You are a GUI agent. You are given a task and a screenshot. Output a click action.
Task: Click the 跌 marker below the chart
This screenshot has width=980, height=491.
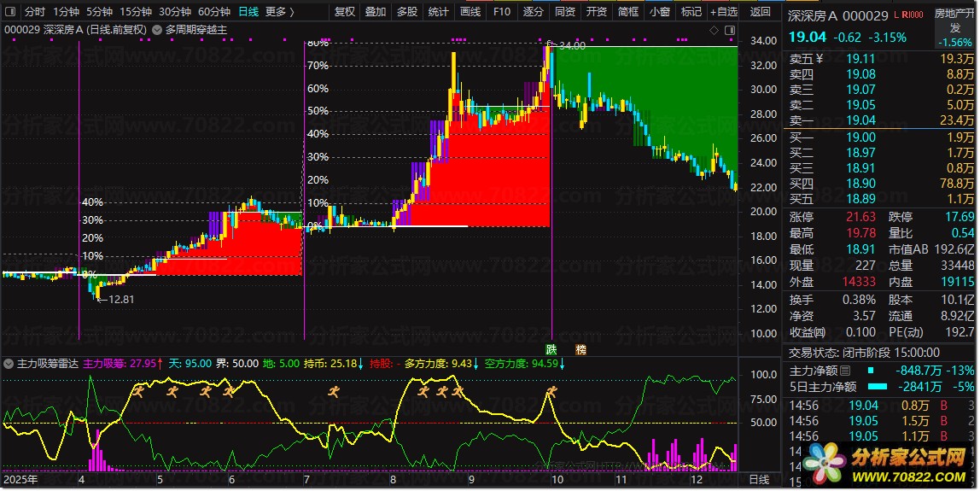click(551, 349)
